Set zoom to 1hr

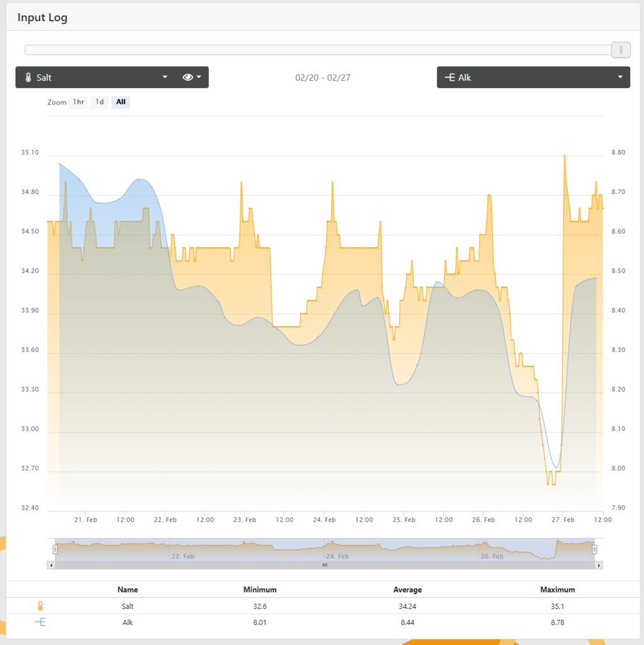pyautogui.click(x=78, y=102)
